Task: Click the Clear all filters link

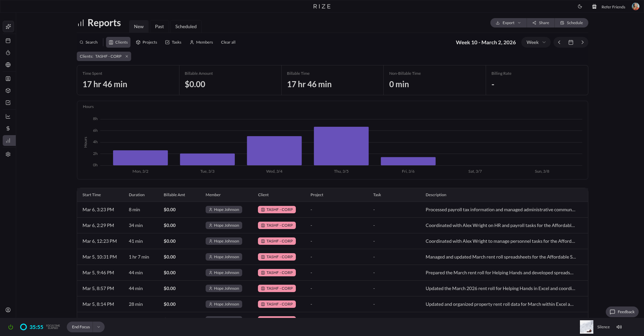Action: point(228,42)
